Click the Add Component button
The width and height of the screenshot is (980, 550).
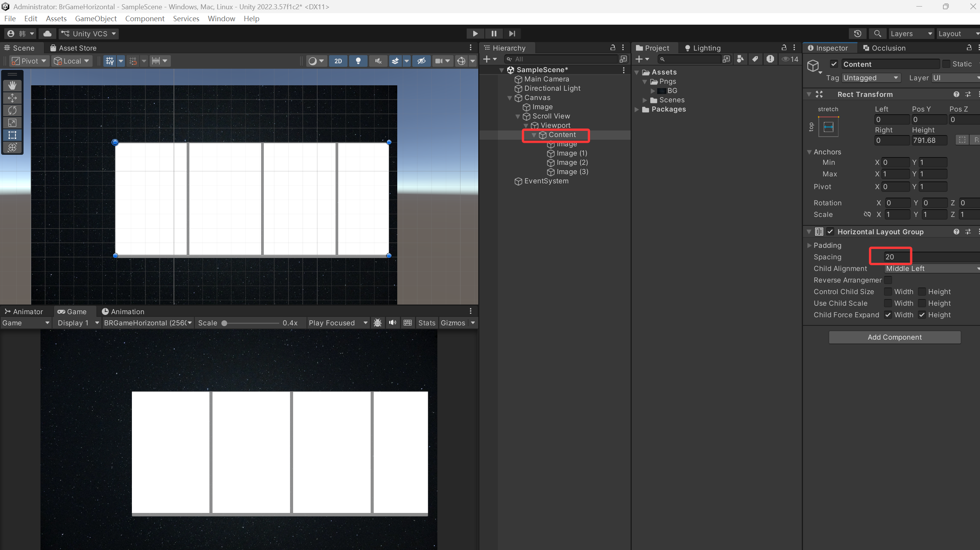(895, 337)
